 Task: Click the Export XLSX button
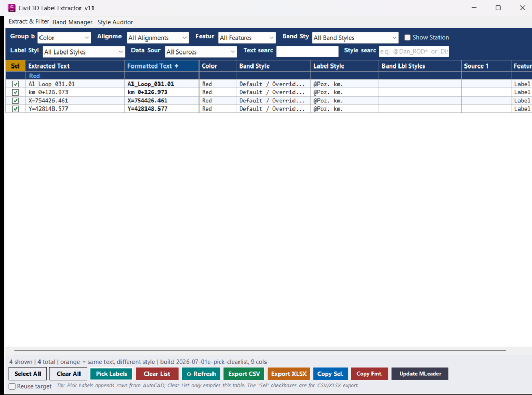[289, 374]
